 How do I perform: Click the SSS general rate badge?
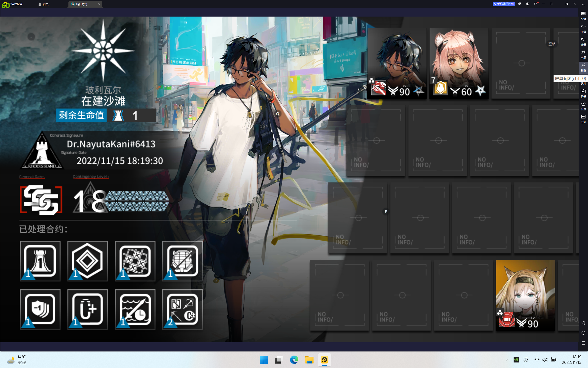pos(41,200)
